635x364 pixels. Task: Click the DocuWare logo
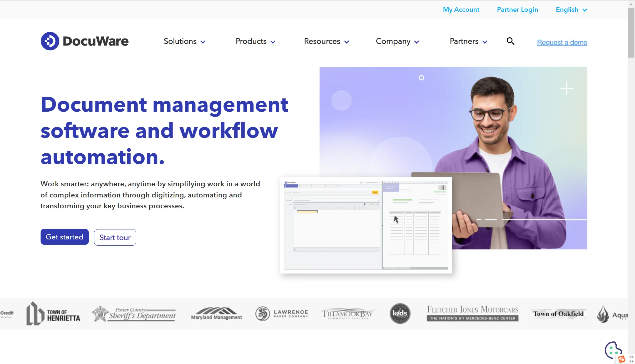85,41
